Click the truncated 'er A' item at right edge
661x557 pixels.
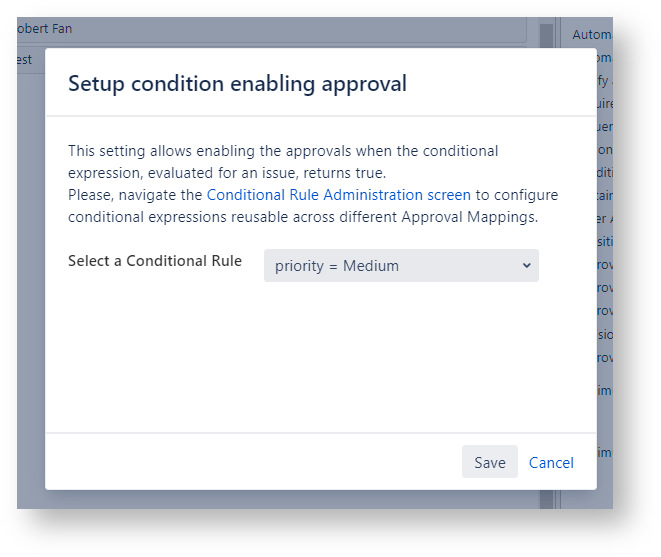604,219
